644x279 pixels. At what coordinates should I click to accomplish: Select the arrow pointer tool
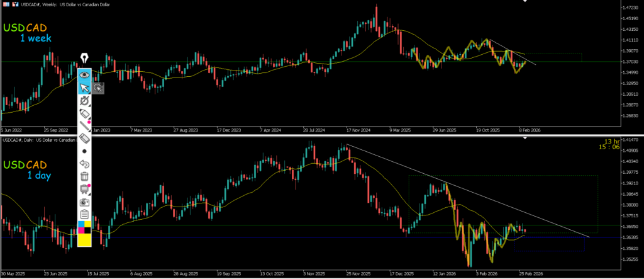point(84,88)
